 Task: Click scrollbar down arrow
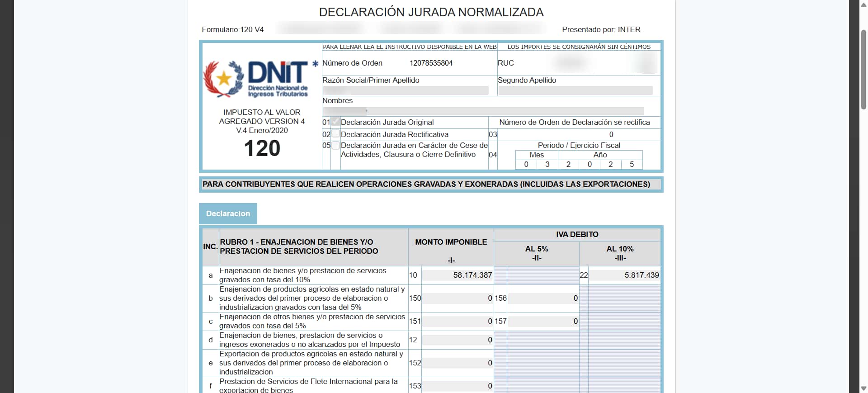tap(863, 388)
